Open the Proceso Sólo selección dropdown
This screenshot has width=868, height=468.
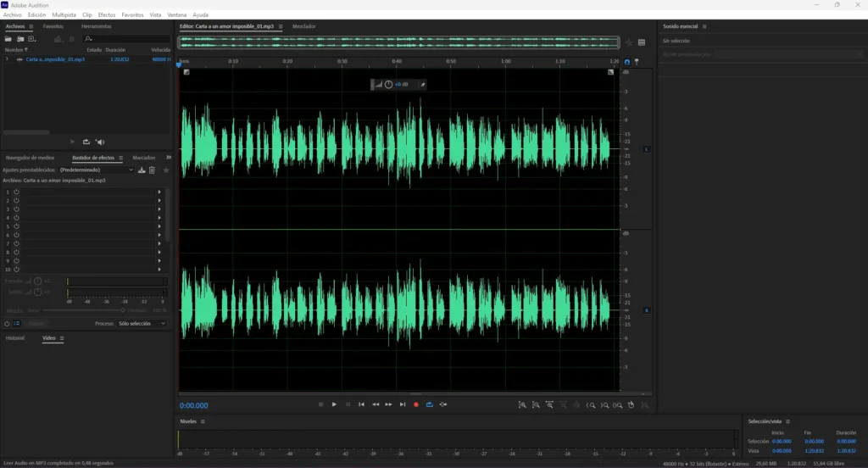pos(142,324)
